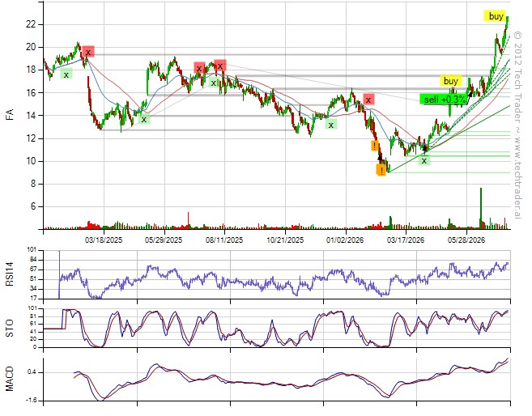Click the FA price axis title
This screenshot has height=416, width=532.
[10, 114]
